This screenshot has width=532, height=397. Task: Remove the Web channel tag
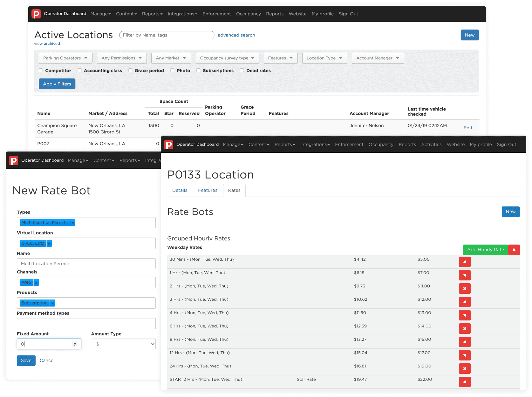[36, 282]
